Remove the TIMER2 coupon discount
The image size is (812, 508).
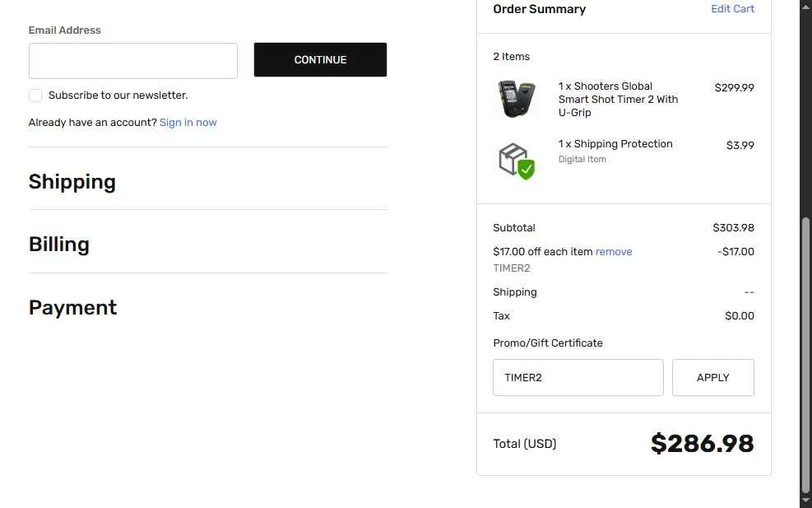(x=614, y=251)
